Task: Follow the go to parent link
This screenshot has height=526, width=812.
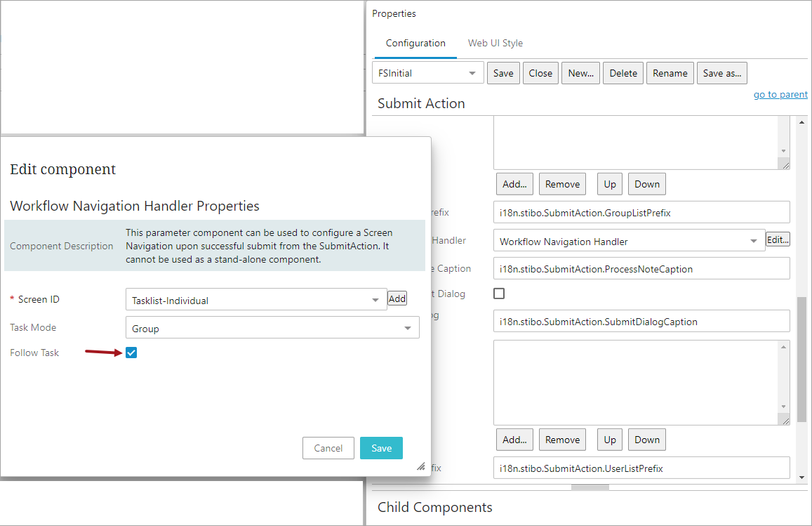Action: coord(780,94)
